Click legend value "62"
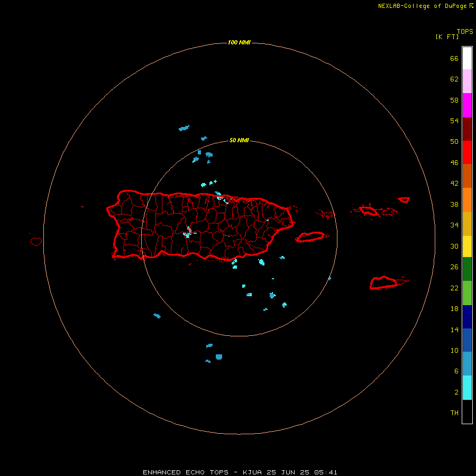 [x=454, y=79]
